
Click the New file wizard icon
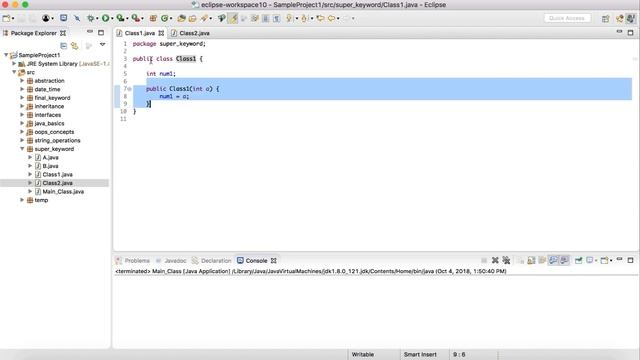point(6,18)
